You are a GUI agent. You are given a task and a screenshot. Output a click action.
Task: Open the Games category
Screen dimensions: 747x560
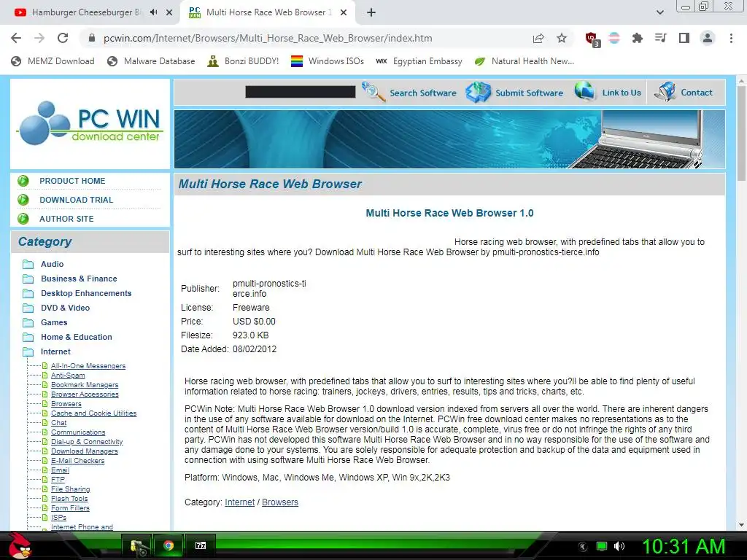54,322
